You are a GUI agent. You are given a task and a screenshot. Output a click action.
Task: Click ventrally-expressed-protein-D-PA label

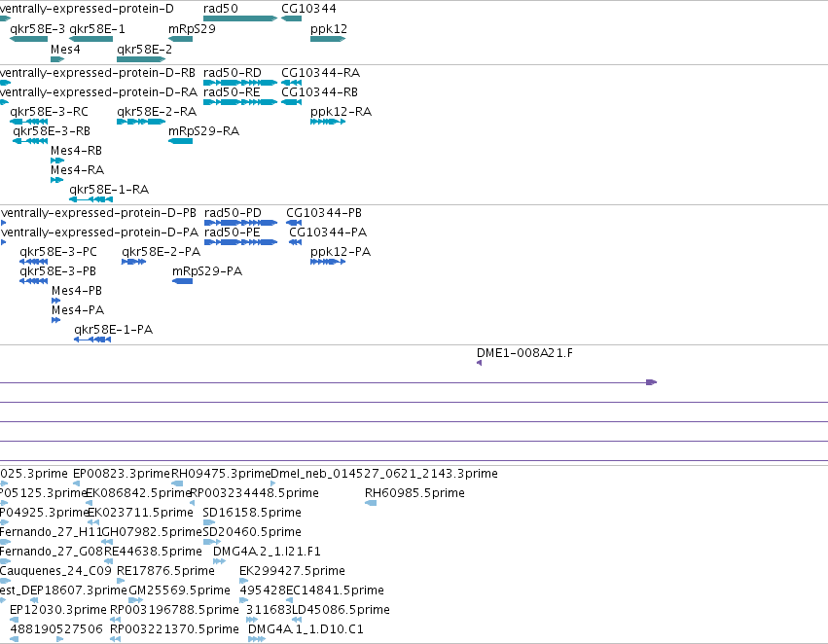100,233
